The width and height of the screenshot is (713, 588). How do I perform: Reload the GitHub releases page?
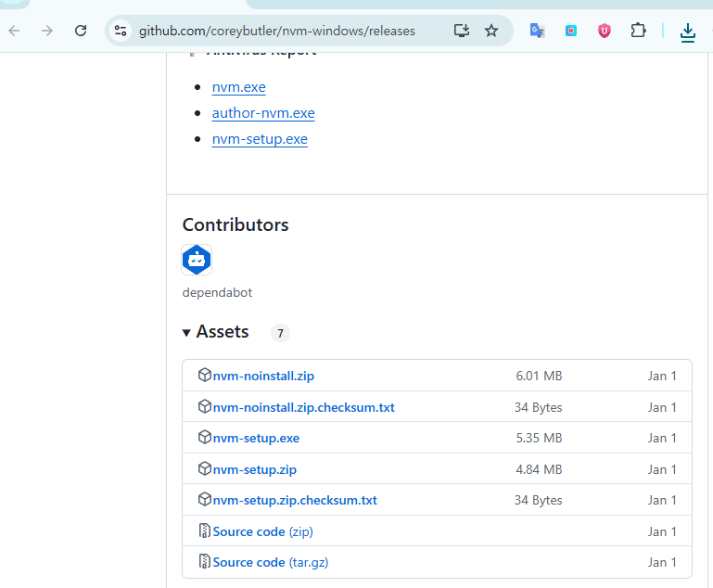click(x=81, y=31)
